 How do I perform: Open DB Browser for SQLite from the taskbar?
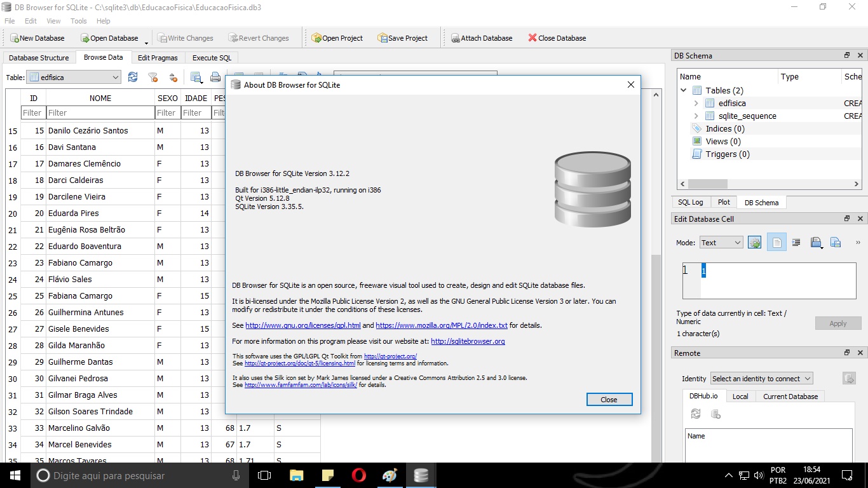[x=420, y=475]
